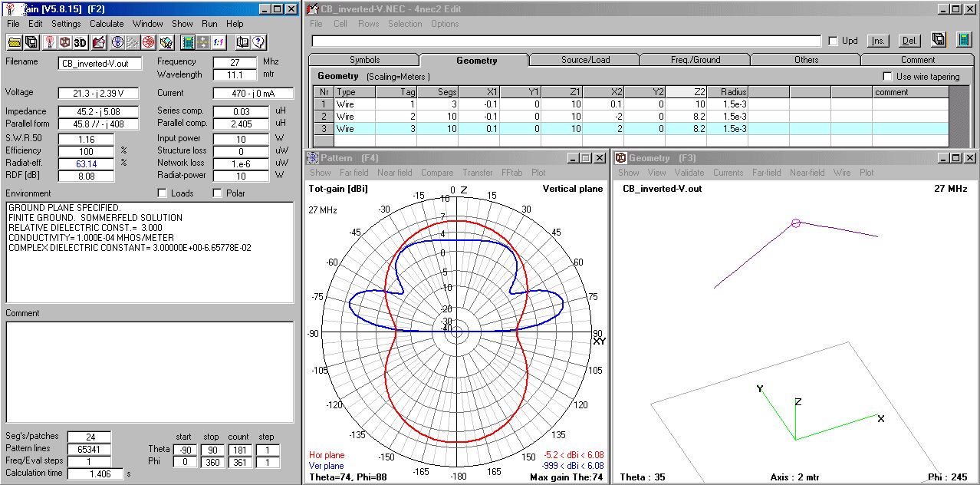Toggle the Polar checkbox

point(217,193)
